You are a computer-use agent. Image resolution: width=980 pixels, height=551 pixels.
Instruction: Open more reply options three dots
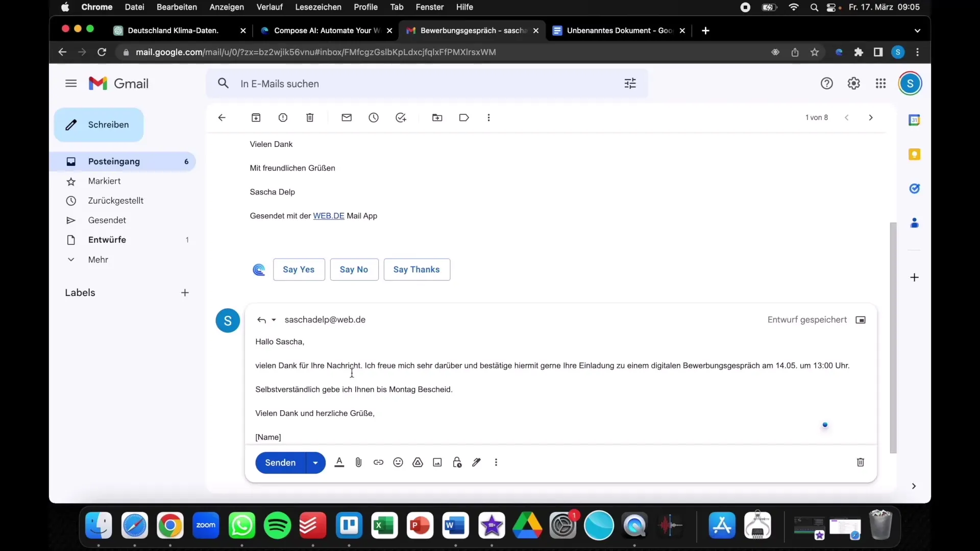[x=496, y=463]
